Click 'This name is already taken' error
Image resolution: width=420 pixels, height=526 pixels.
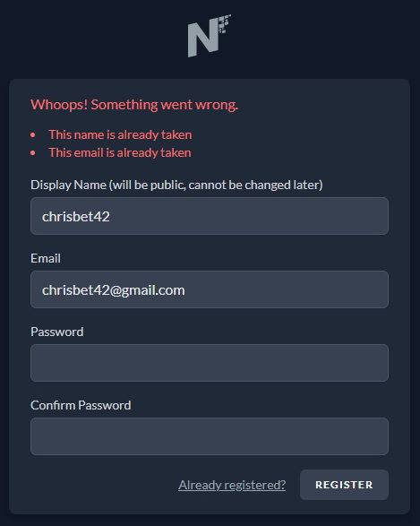[120, 134]
